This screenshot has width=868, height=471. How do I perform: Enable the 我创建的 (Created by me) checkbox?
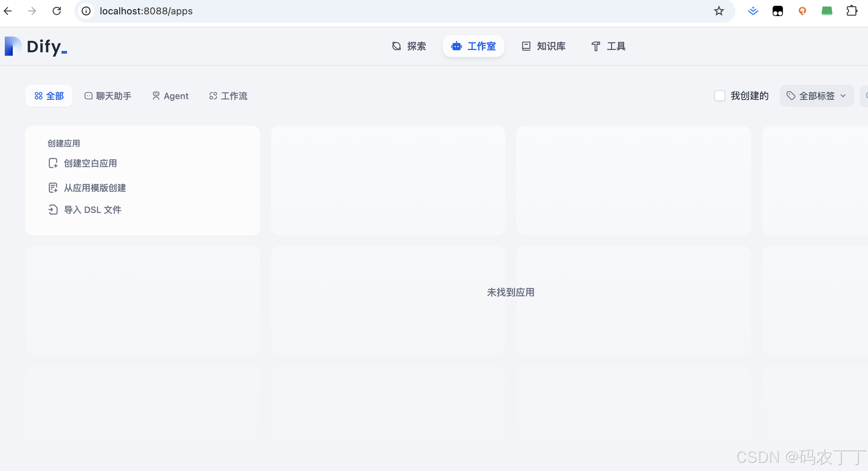719,96
